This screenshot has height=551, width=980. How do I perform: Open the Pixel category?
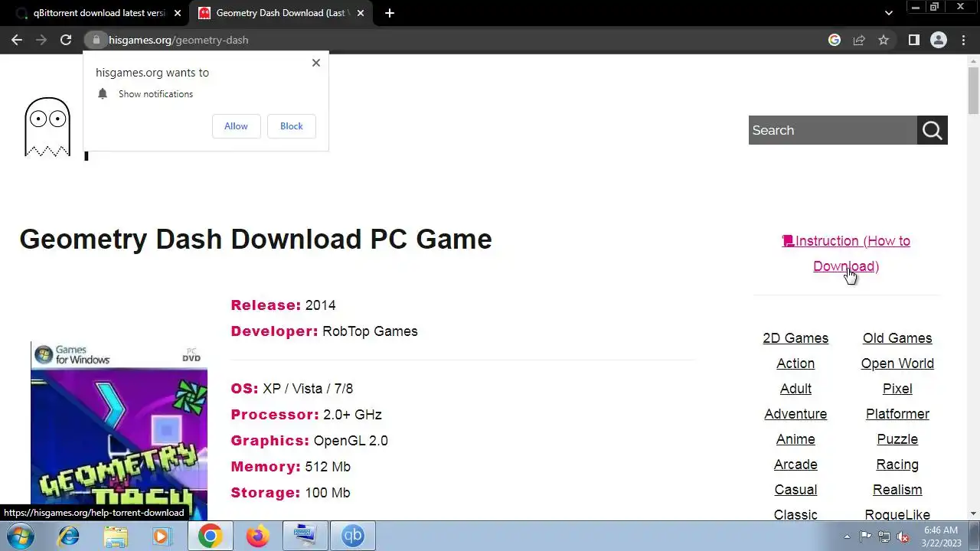pyautogui.click(x=897, y=389)
